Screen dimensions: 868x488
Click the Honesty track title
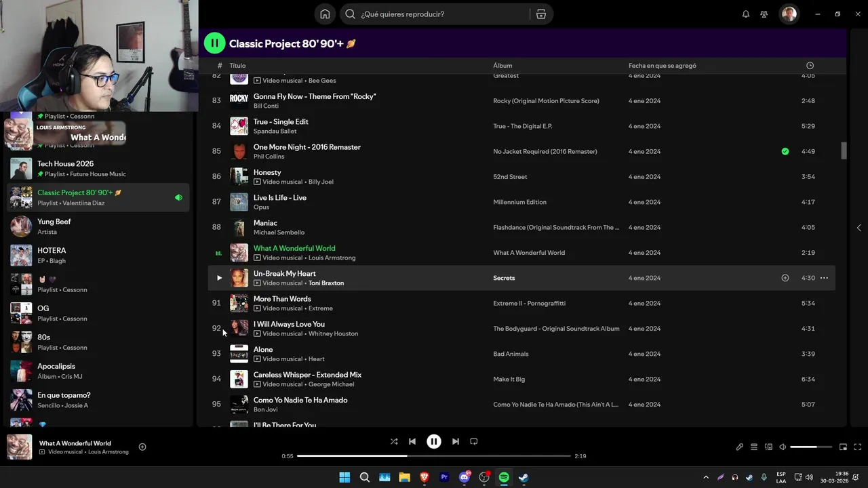(267, 172)
